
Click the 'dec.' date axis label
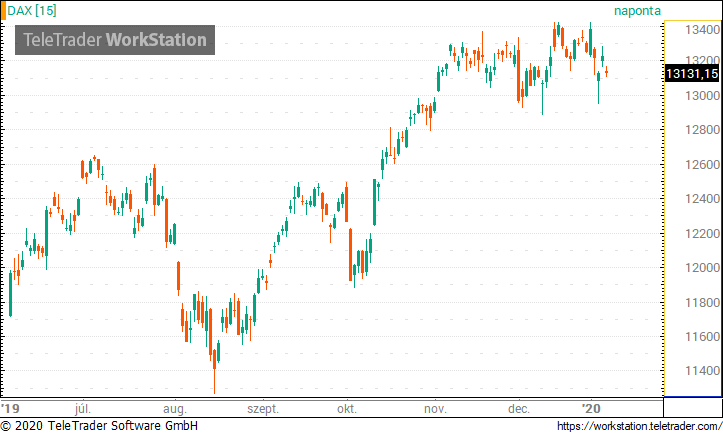519,409
